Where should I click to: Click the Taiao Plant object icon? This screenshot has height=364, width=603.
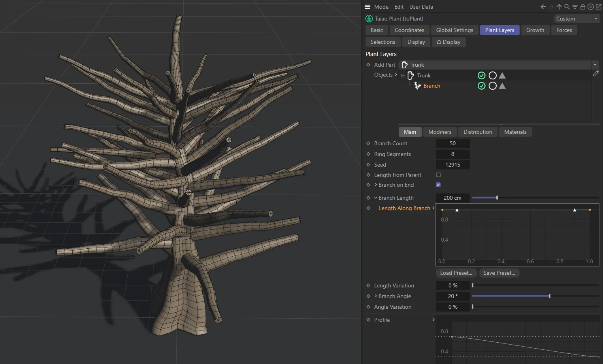(369, 19)
